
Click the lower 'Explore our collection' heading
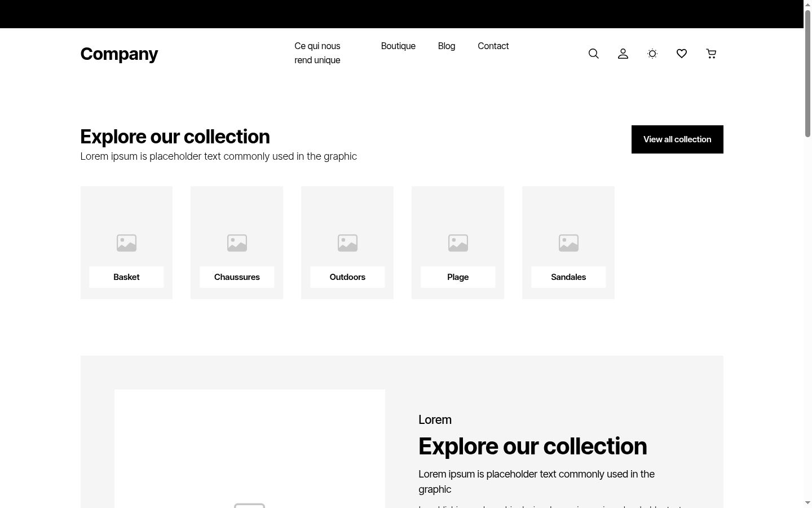[x=532, y=446]
